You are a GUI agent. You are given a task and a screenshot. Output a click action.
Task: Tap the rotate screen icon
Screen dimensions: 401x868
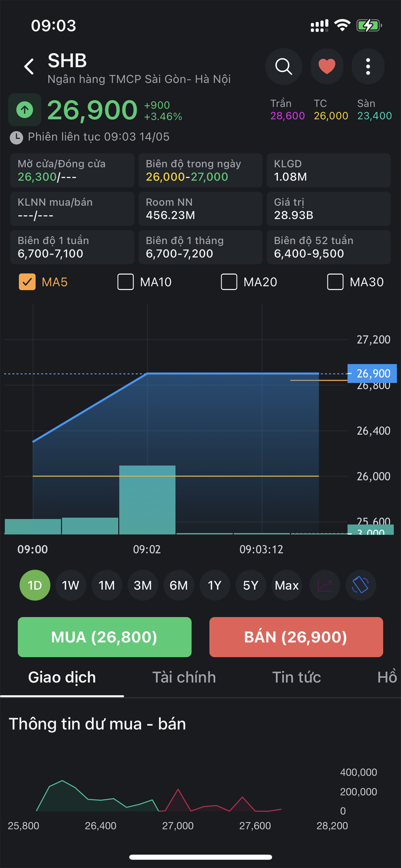pos(361,585)
